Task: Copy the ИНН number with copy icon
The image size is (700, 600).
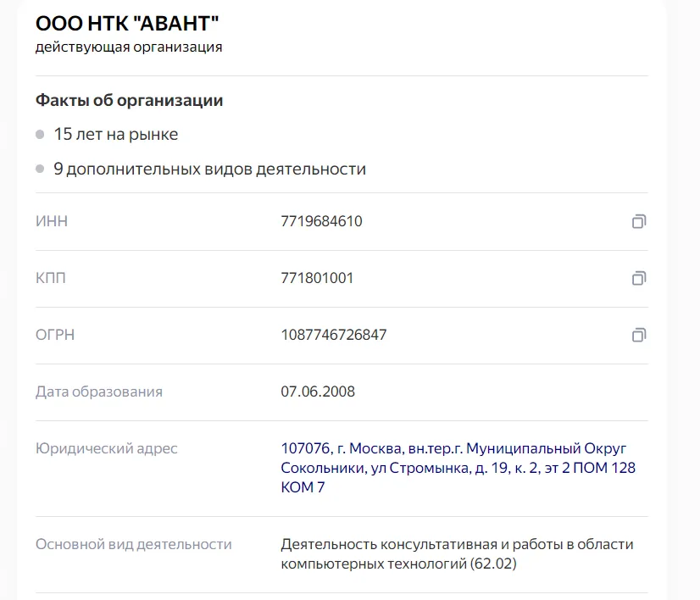Action: point(639,221)
